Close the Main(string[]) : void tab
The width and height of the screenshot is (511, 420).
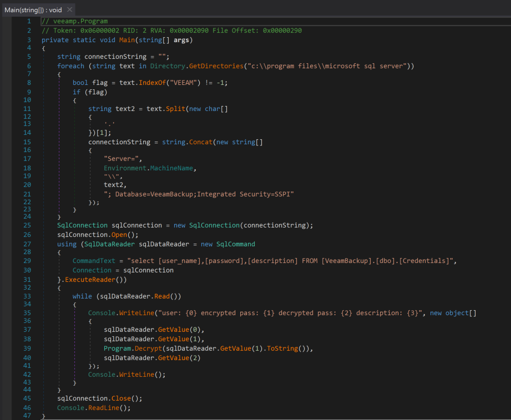tap(69, 9)
